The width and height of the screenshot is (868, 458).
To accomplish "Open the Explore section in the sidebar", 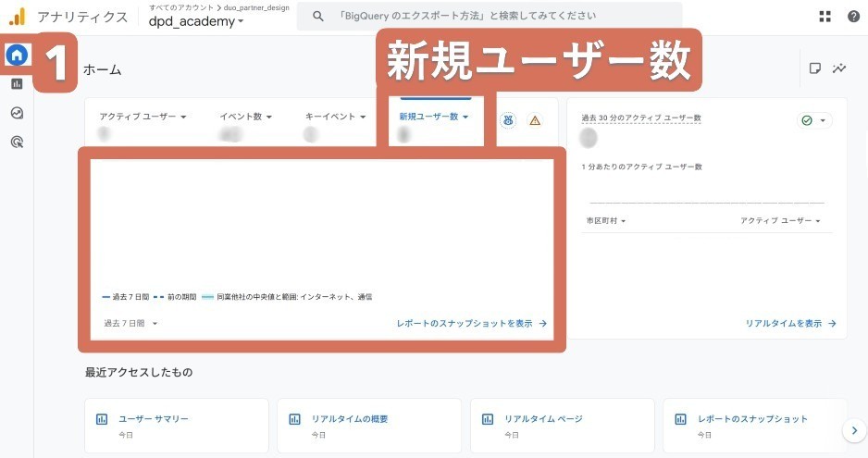I will [17, 113].
